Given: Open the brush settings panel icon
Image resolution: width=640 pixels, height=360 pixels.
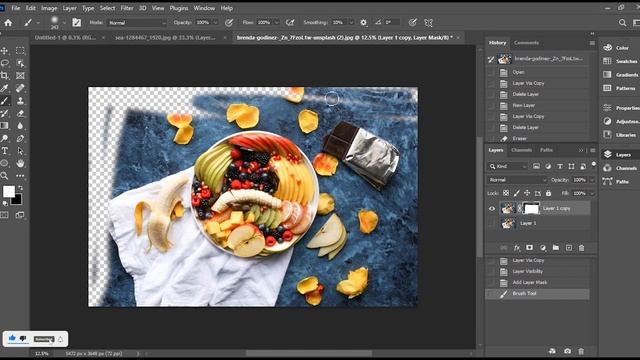Looking at the screenshot, I should (x=76, y=23).
